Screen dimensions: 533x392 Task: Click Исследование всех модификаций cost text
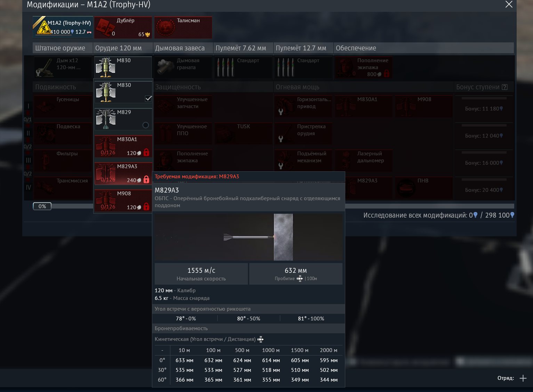(439, 215)
